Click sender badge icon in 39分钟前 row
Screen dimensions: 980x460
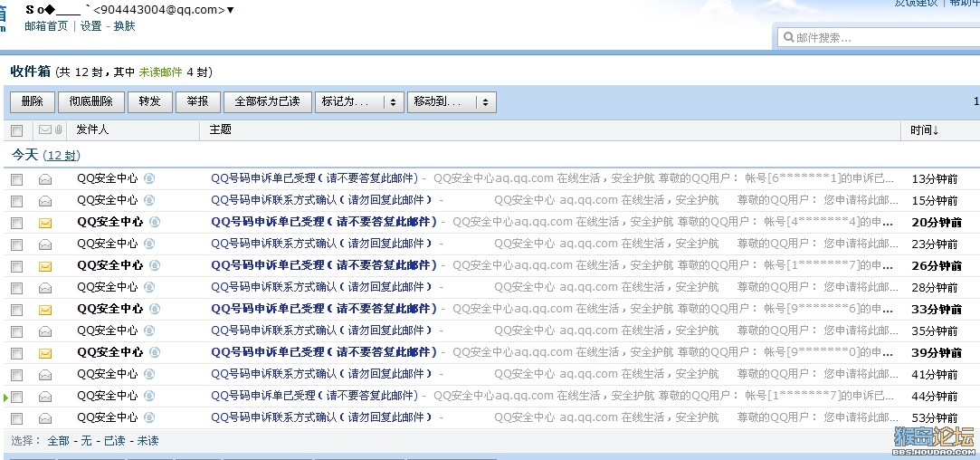click(x=155, y=352)
